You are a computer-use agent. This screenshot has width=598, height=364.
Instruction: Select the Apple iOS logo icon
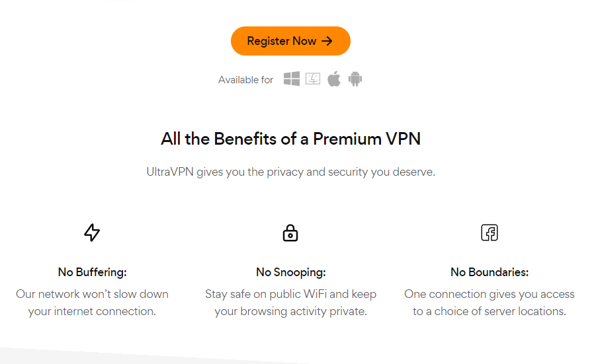point(333,79)
